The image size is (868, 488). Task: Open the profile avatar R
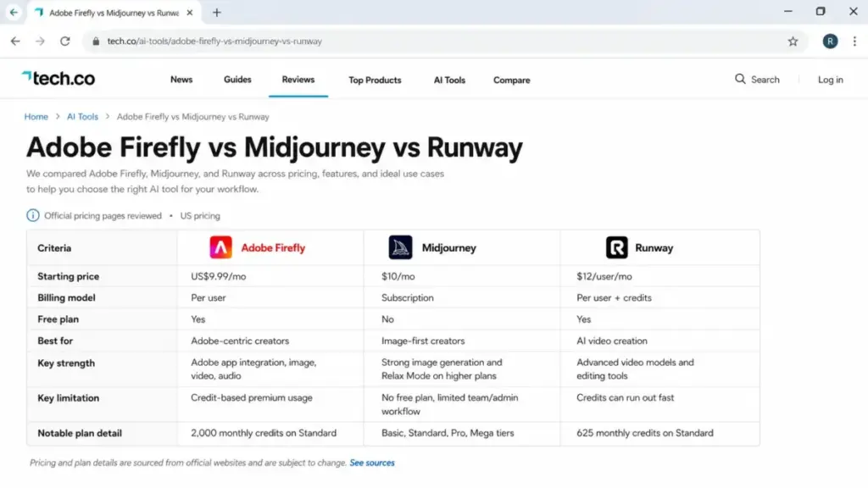point(830,41)
